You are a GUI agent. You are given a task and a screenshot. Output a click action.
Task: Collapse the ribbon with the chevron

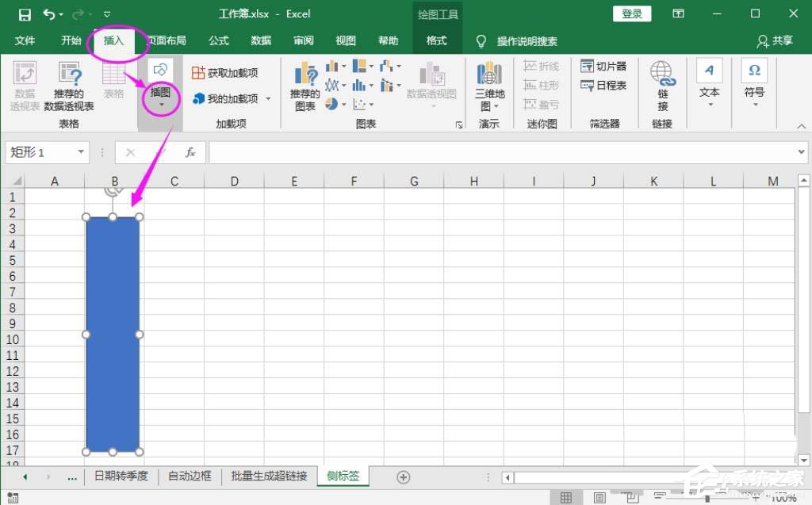(799, 124)
